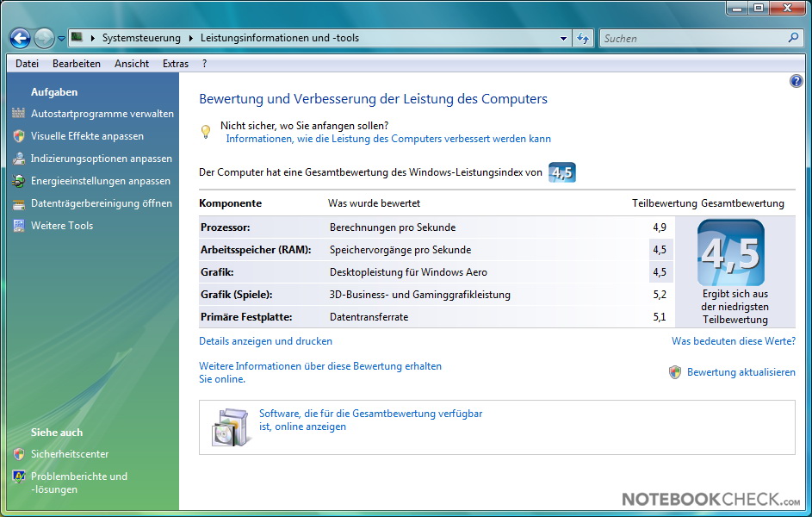Click shield icon beside Visuelle Effekte anpassen

[19, 136]
